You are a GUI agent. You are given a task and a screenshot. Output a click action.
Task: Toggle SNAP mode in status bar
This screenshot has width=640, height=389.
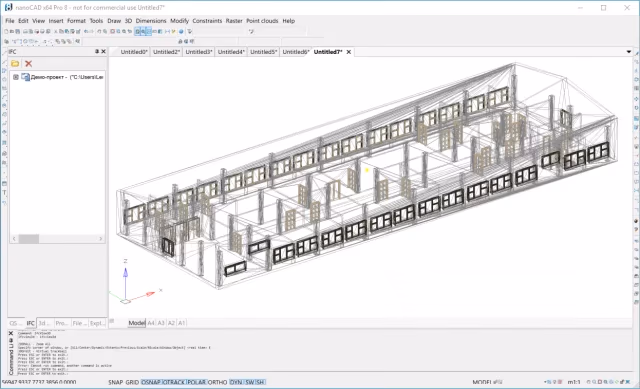point(116,382)
